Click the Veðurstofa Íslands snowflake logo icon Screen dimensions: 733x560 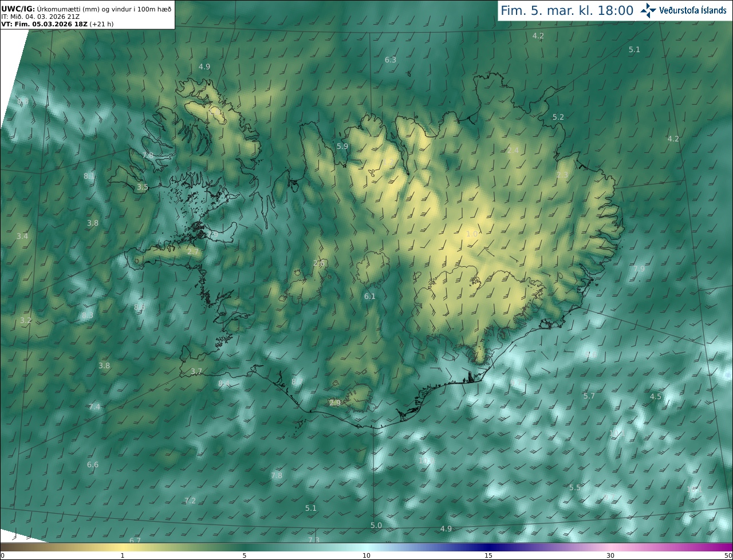pyautogui.click(x=648, y=10)
